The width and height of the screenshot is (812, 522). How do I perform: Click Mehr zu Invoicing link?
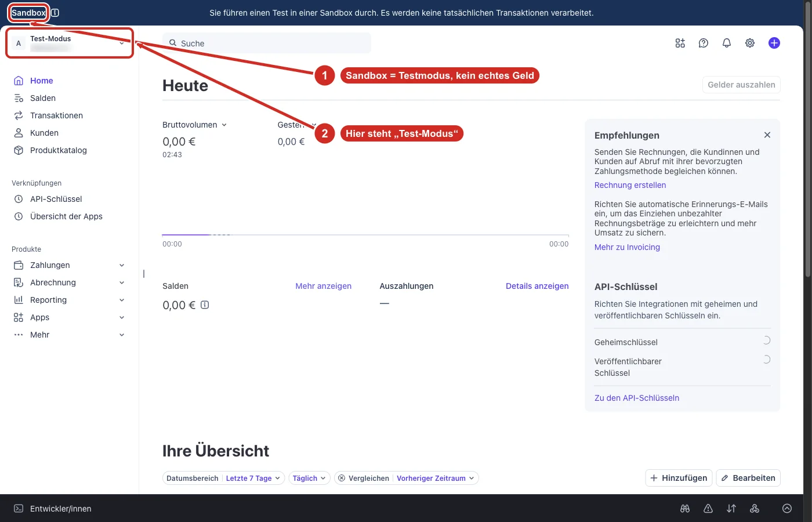[627, 247]
